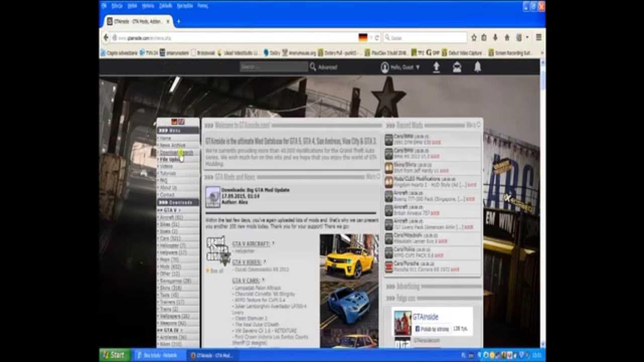Open News Archive in site menu

click(x=173, y=145)
